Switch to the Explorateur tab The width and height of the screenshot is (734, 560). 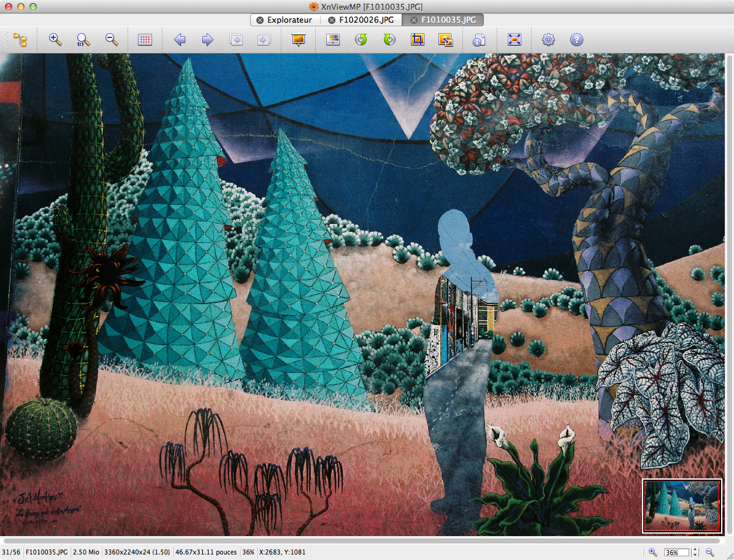pos(289,20)
